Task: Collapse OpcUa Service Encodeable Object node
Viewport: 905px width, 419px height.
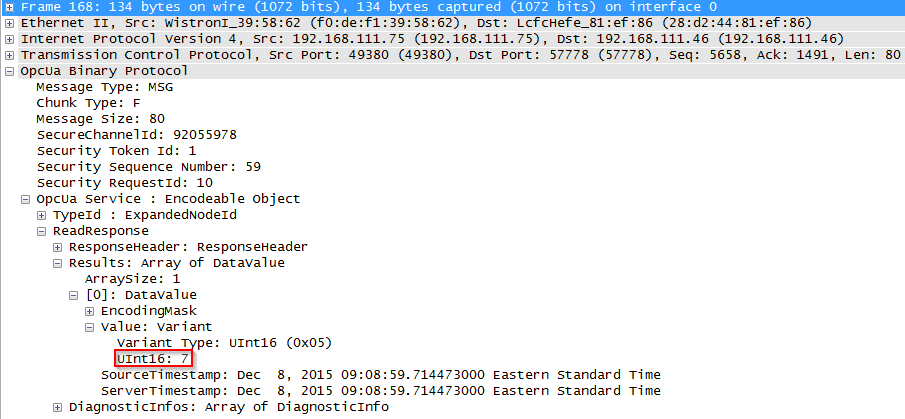Action: tap(25, 199)
